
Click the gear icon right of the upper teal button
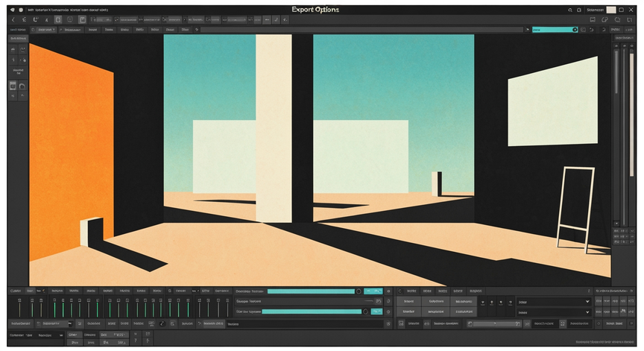pyautogui.click(x=388, y=291)
